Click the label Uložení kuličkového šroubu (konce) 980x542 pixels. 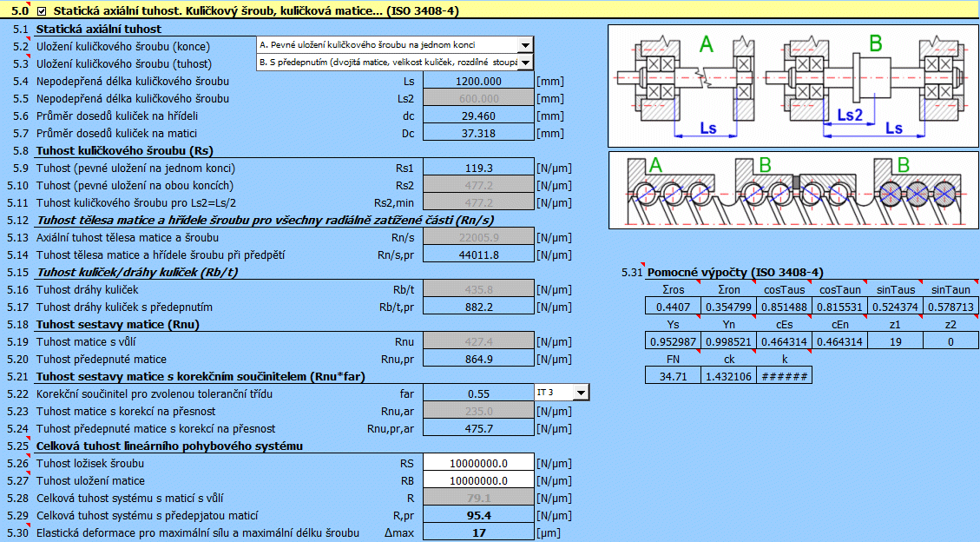tap(123, 46)
